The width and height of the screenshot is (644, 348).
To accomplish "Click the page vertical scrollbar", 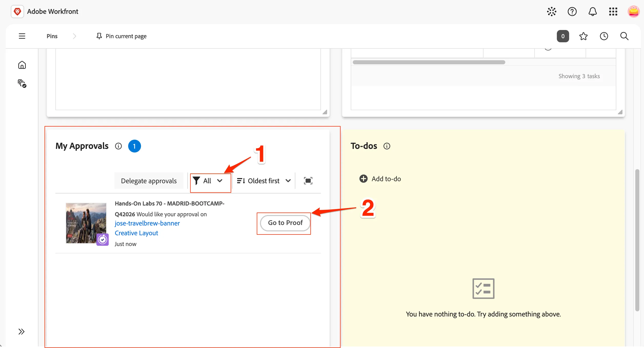I will pos(637,240).
